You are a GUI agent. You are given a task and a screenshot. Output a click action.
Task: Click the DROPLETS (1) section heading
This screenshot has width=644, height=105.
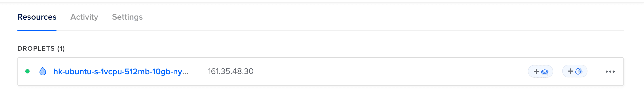click(x=41, y=49)
